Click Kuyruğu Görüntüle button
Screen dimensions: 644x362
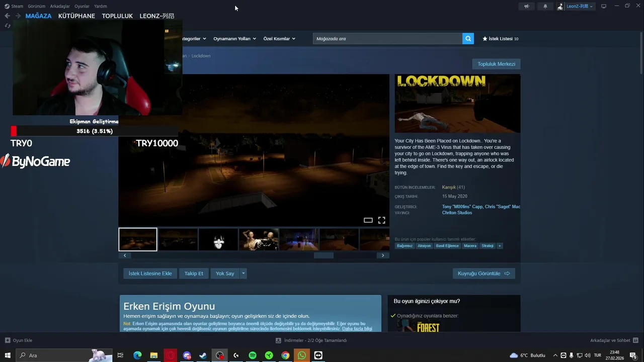click(x=484, y=274)
